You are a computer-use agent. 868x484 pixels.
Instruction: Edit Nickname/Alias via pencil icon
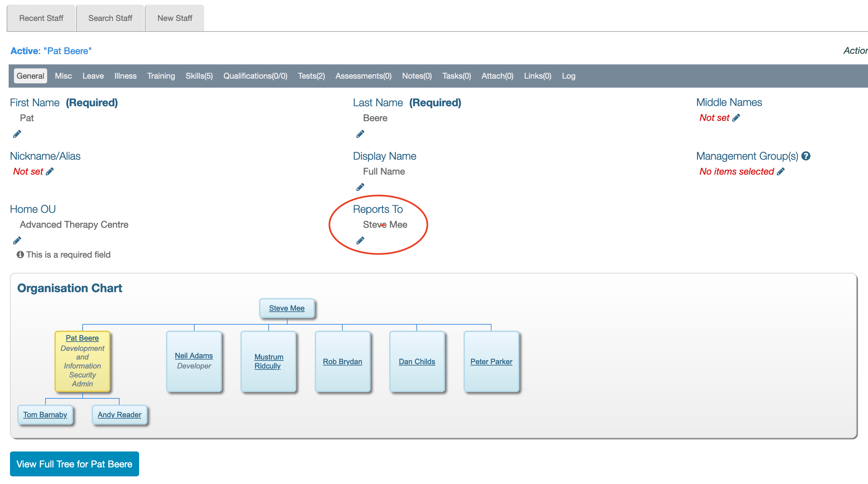50,172
